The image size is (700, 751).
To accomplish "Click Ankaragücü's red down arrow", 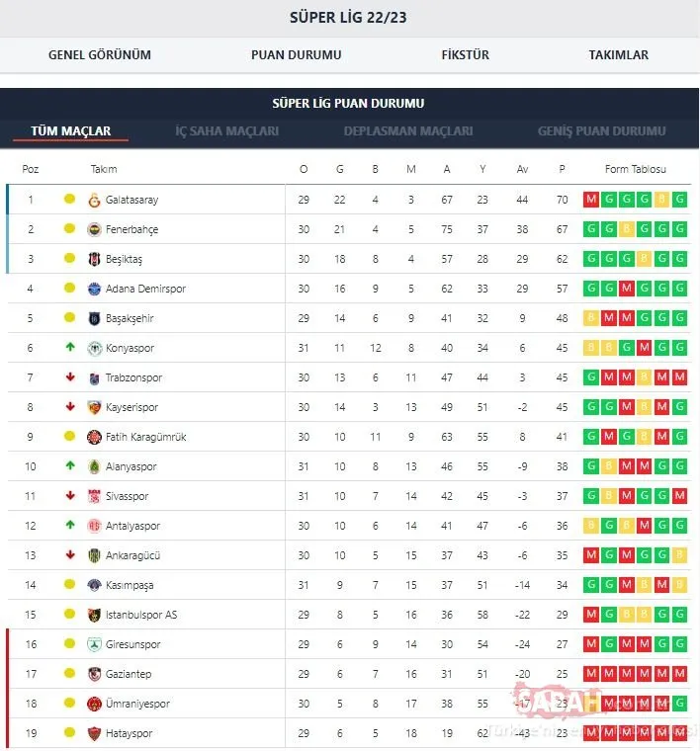I will tap(70, 555).
